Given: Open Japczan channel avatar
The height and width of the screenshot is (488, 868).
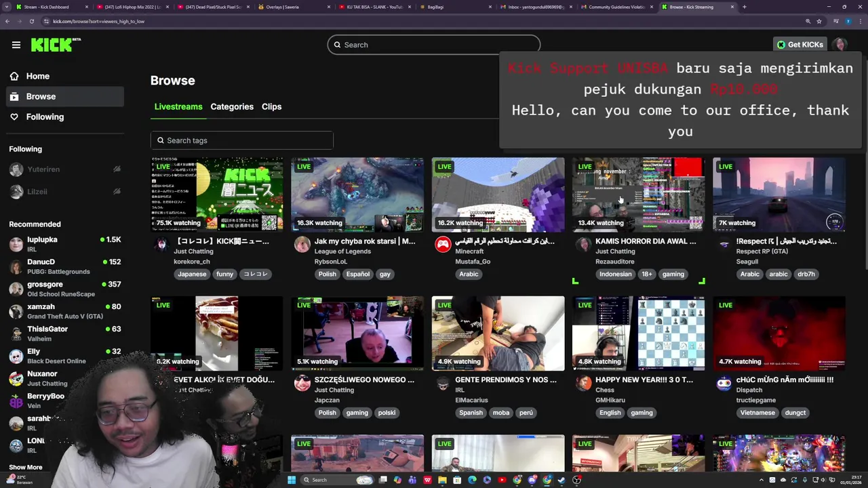Looking at the screenshot, I should (302, 384).
